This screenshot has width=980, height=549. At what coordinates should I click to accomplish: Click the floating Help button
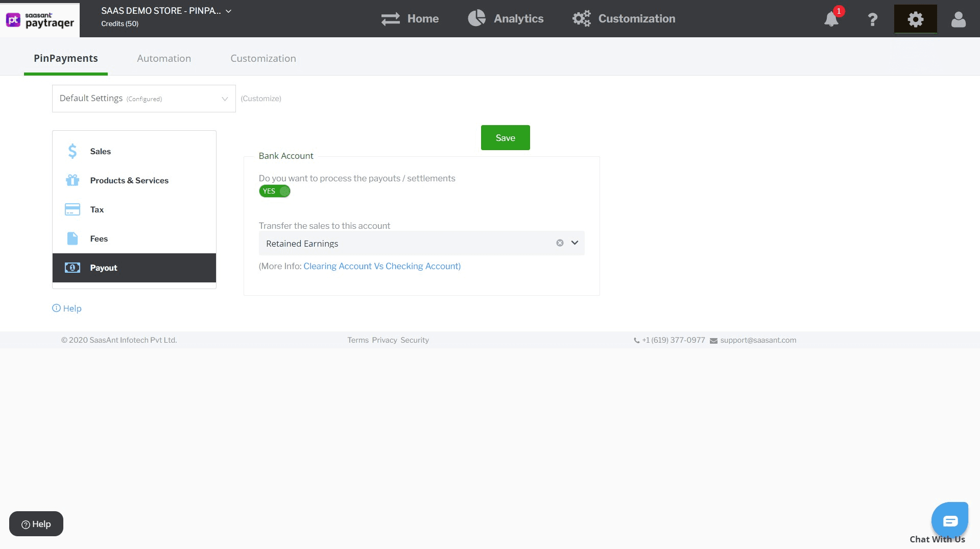(x=36, y=524)
